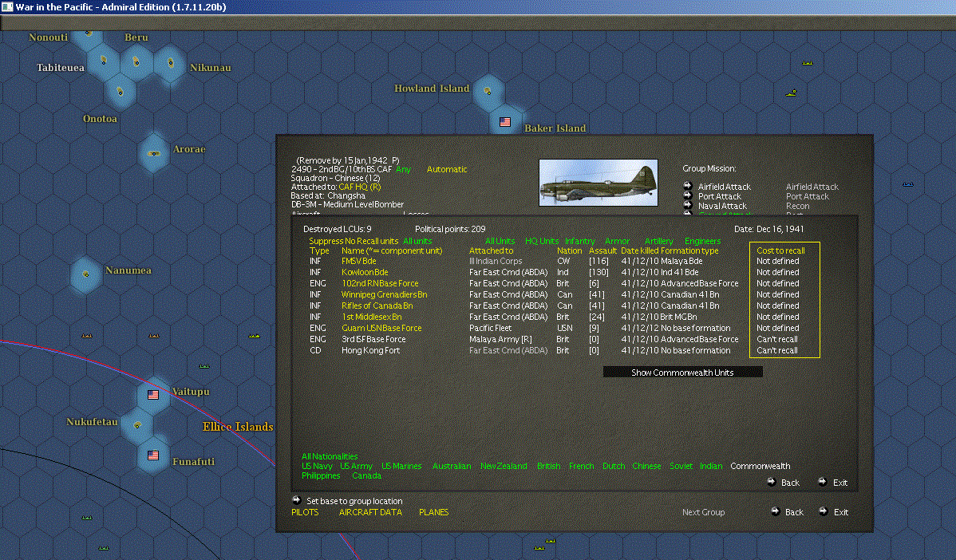Filter destroyed units by Infantry
Screen dimensions: 956x560
click(580, 241)
